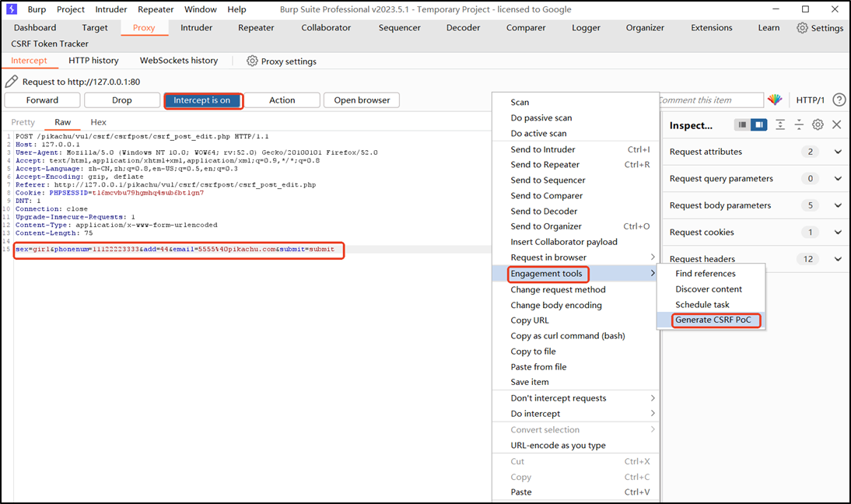Expand Request attributes section
Viewport: 851px width, 504px height.
pos(838,152)
